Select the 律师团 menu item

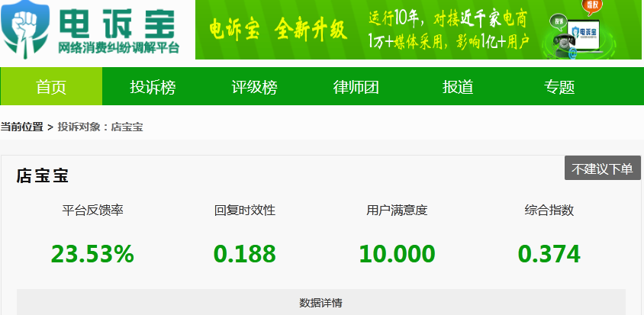[x=356, y=87]
